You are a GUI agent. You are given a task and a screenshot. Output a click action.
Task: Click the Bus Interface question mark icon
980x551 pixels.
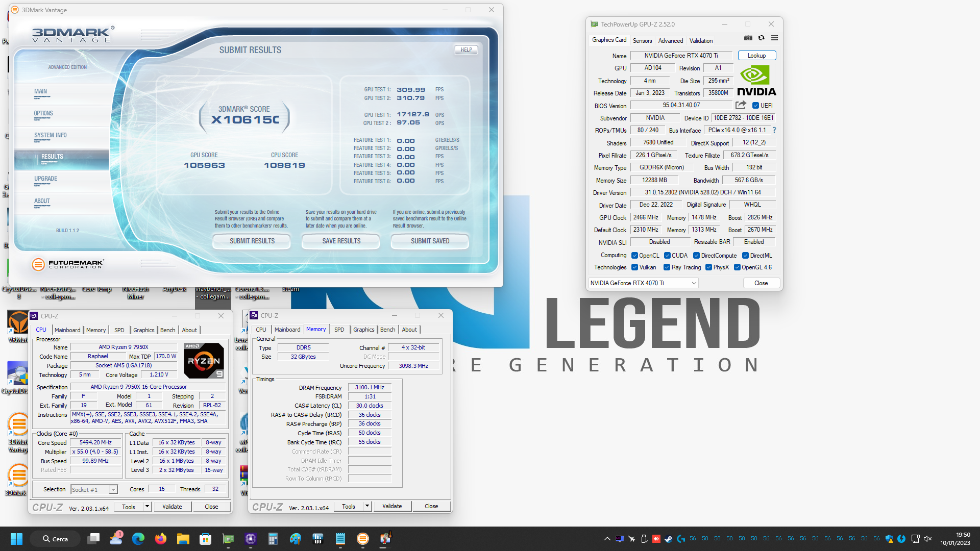774,130
